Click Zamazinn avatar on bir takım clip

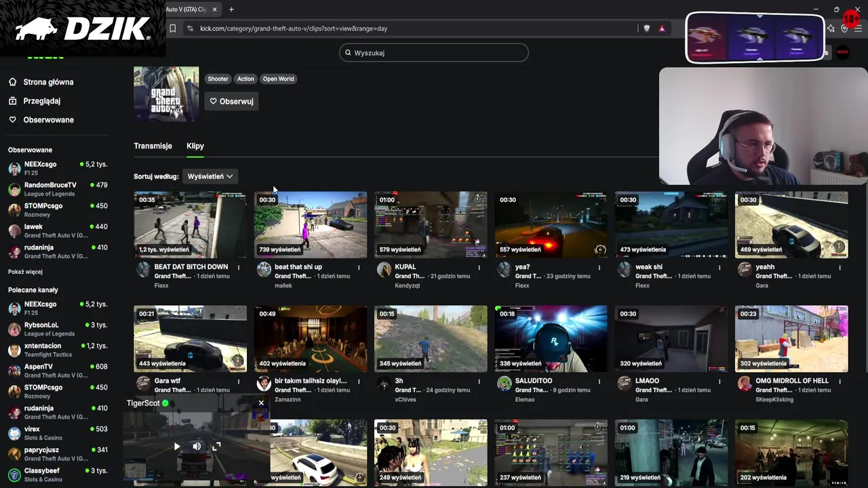pyautogui.click(x=264, y=384)
